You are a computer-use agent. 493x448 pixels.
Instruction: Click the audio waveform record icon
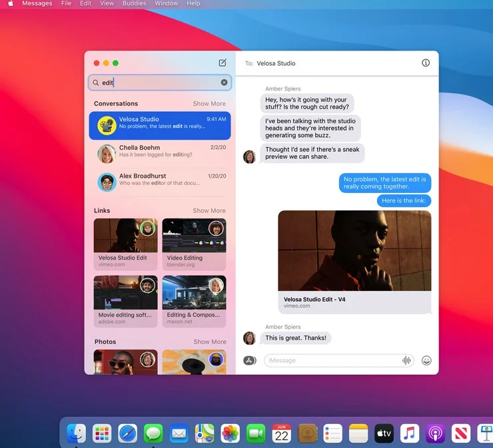(406, 360)
